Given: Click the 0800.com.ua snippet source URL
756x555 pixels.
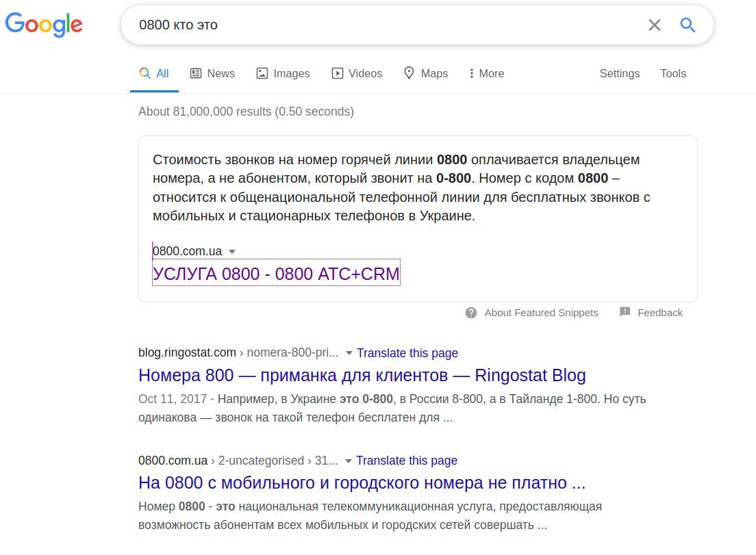Looking at the screenshot, I should pos(187,251).
